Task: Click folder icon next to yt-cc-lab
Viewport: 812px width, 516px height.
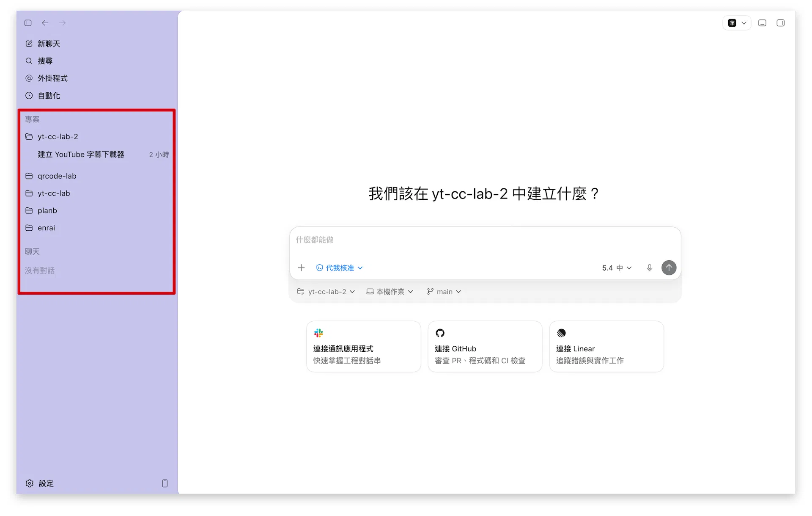Action: tap(29, 193)
